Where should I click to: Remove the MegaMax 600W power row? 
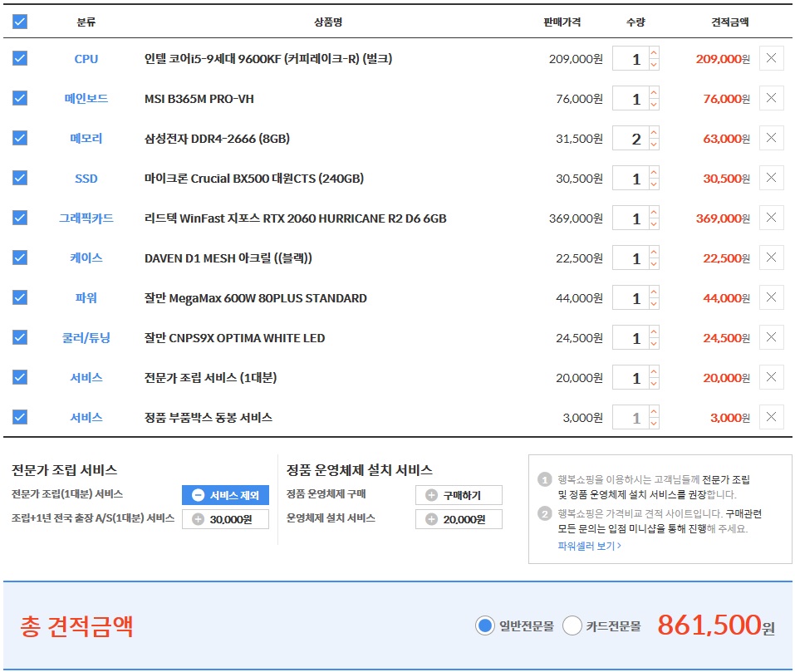pyautogui.click(x=771, y=297)
